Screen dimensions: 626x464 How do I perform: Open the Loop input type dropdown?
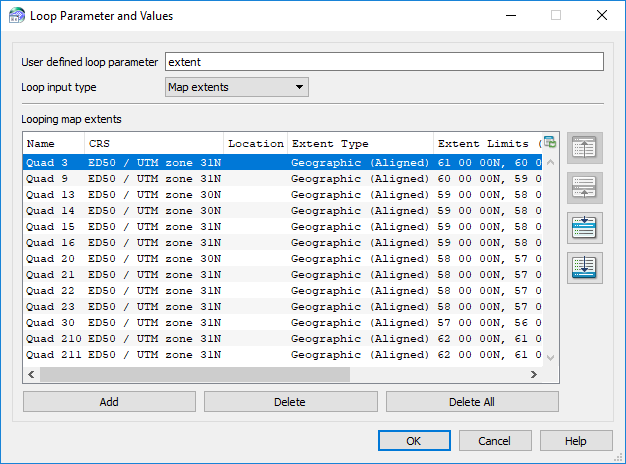[236, 87]
